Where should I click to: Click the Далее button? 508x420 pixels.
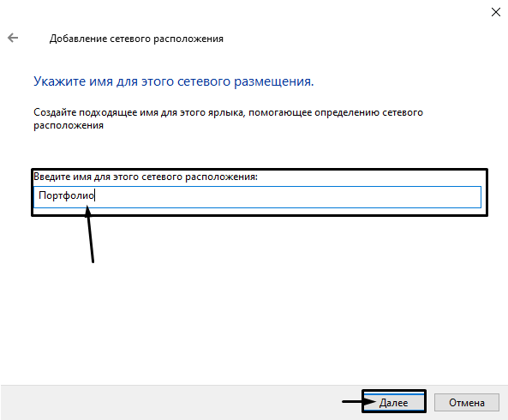point(393,402)
